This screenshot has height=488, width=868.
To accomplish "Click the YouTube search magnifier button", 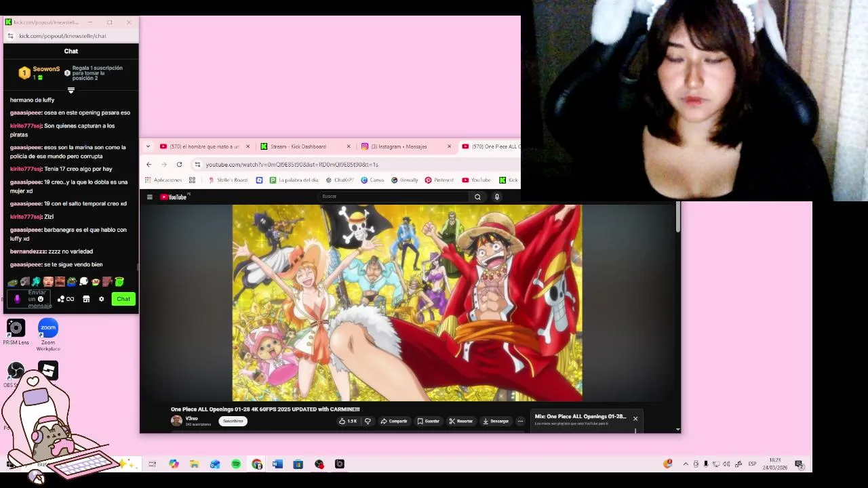I will point(477,197).
